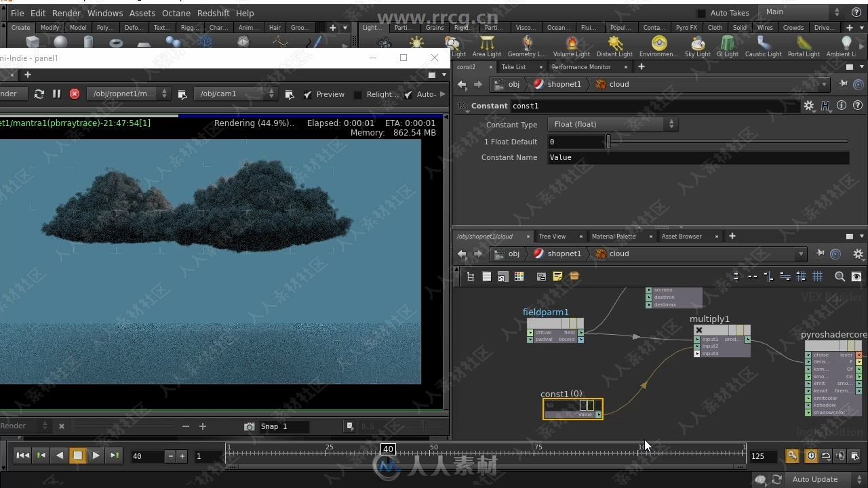Switch to the Material Palette tab
The image size is (868, 488).
coord(614,237)
